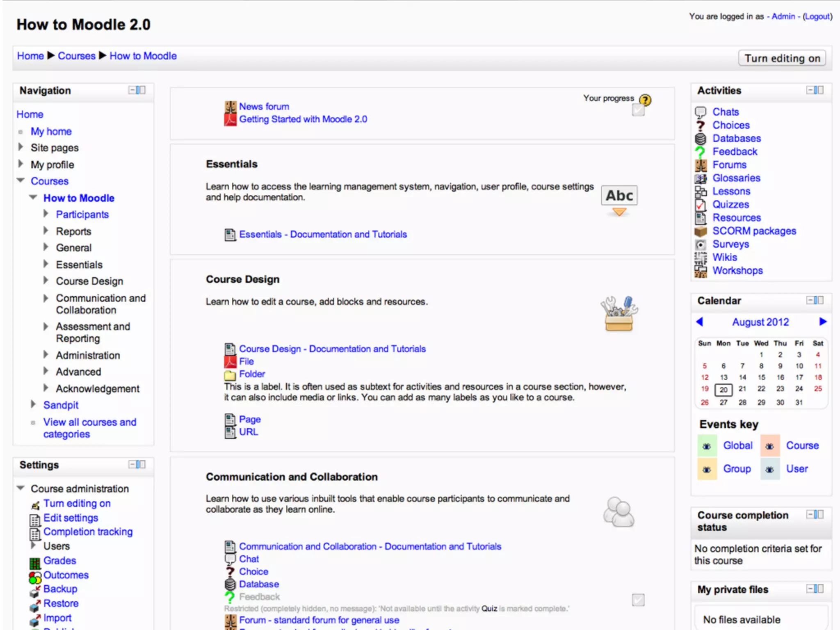Dock the Navigation block using its icon
The width and height of the screenshot is (840, 630).
141,90
